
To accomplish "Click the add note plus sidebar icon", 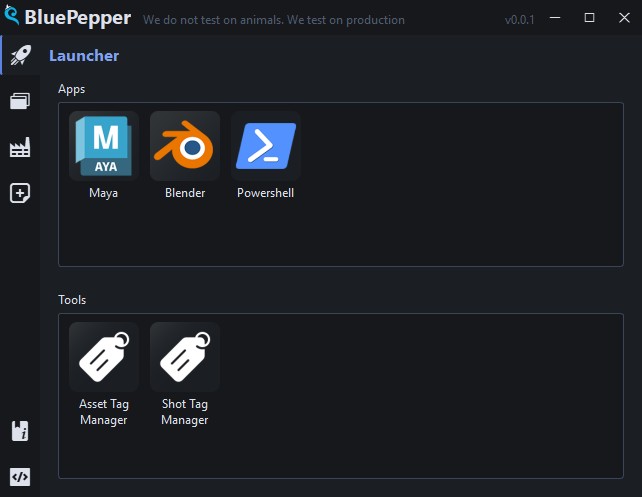I will 20,193.
